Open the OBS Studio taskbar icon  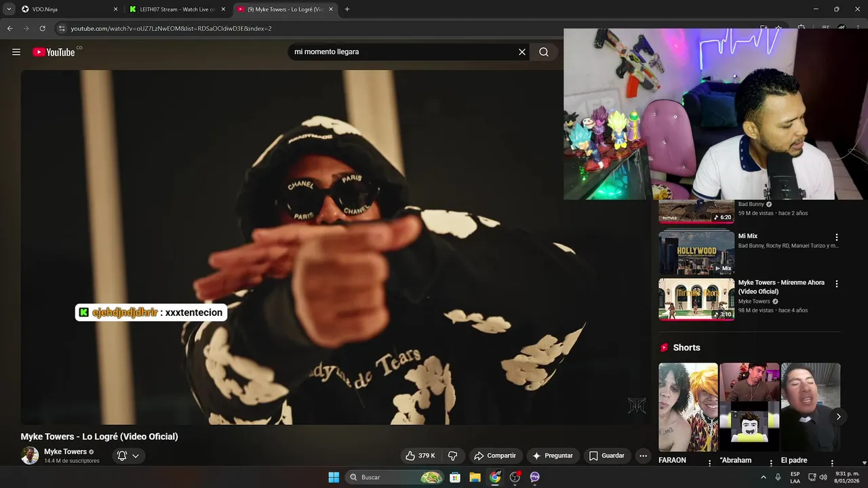[515, 477]
